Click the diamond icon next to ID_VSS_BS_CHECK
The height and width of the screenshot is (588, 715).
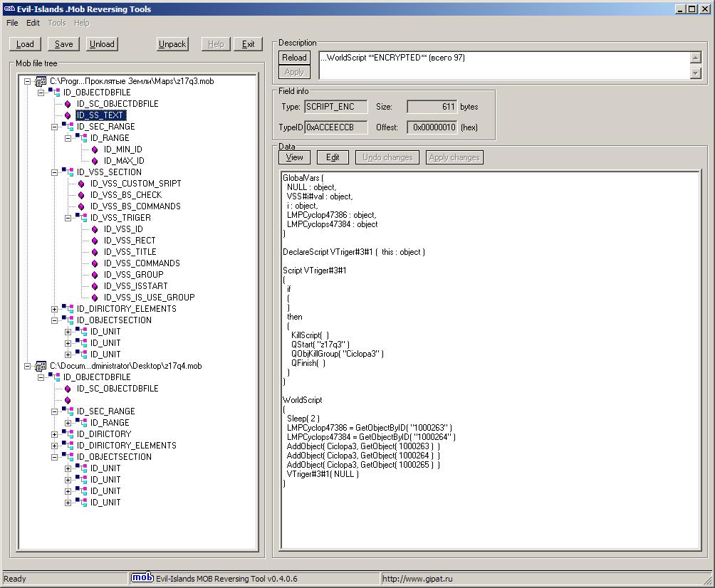point(81,195)
